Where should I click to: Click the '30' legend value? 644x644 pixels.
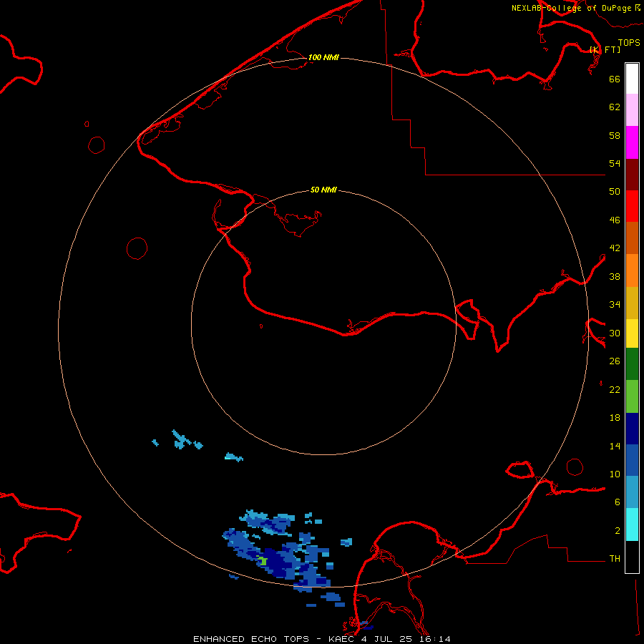pyautogui.click(x=615, y=333)
